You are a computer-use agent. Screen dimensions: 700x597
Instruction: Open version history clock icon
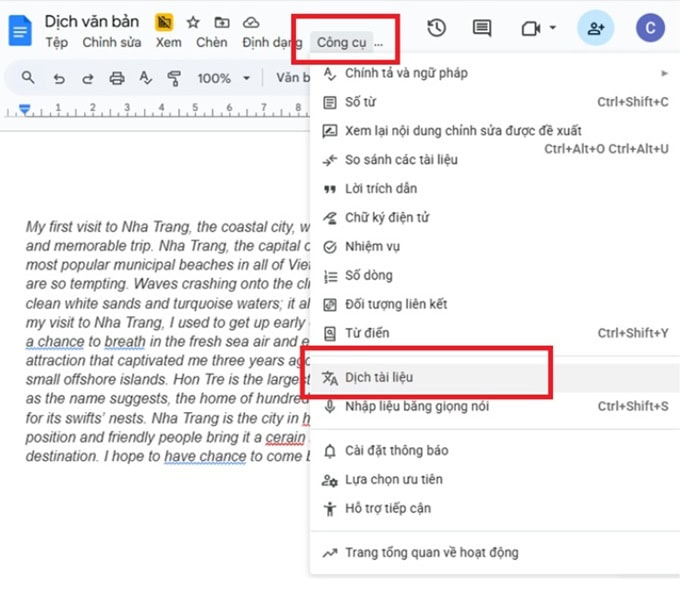[x=436, y=28]
